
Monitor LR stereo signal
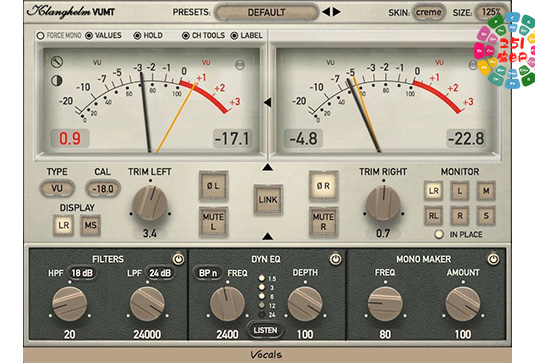(x=434, y=191)
